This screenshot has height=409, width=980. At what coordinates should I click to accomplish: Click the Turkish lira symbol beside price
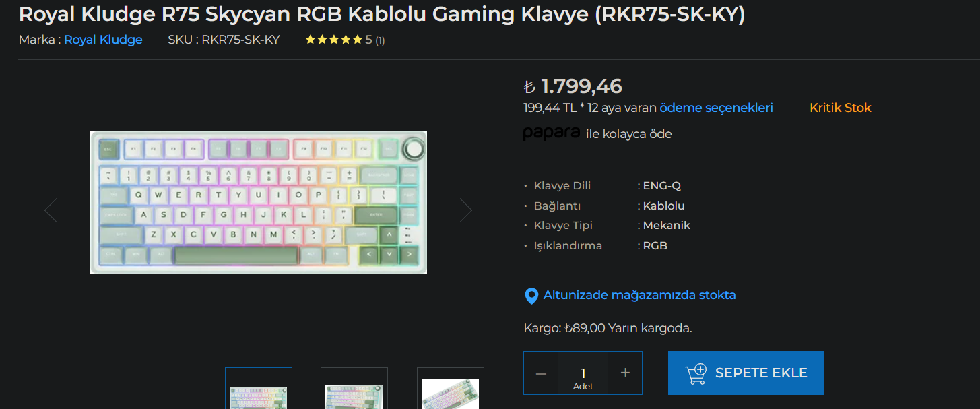click(529, 87)
